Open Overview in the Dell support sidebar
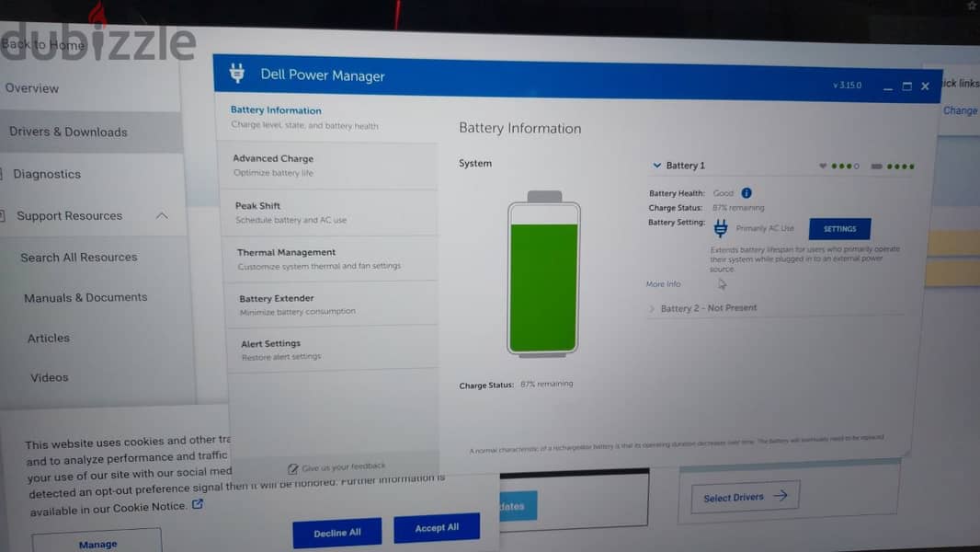The height and width of the screenshot is (552, 980). click(x=32, y=88)
